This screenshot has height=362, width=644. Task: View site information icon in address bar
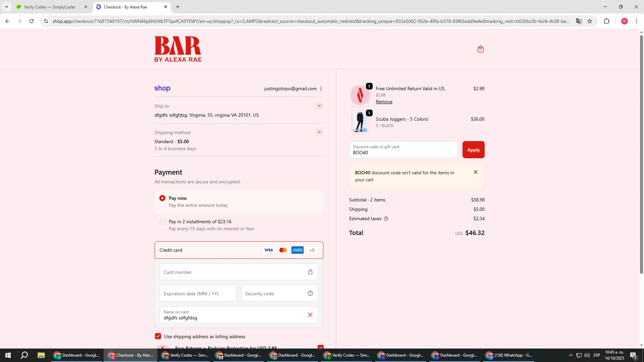pyautogui.click(x=46, y=21)
